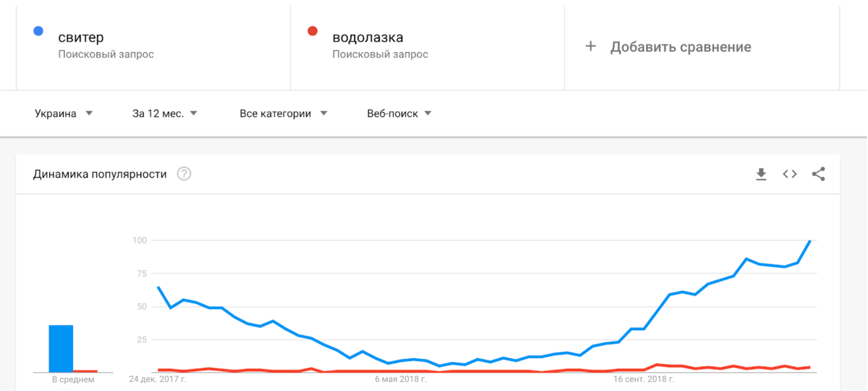Click the 16 сент. 2018 г. axis label

click(x=643, y=379)
